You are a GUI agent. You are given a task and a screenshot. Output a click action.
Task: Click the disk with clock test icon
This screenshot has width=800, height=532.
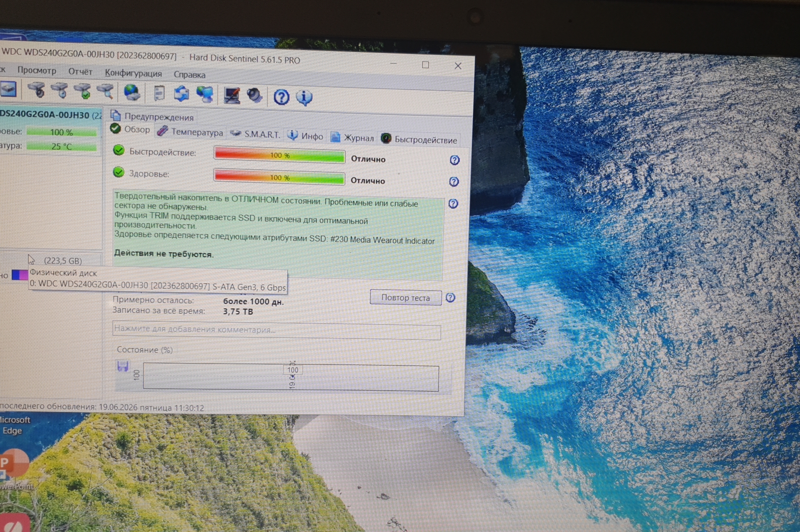click(59, 91)
